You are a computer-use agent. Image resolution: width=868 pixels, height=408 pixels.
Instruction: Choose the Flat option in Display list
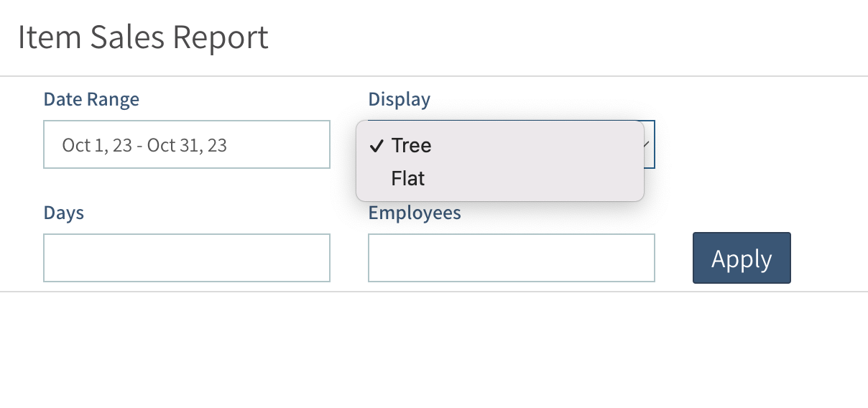[408, 178]
